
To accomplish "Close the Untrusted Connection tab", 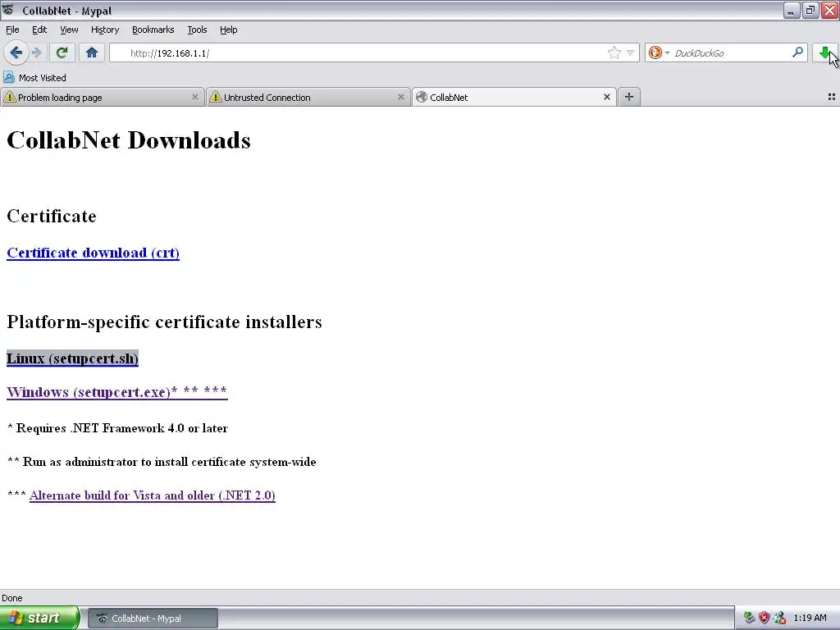I will point(400,97).
